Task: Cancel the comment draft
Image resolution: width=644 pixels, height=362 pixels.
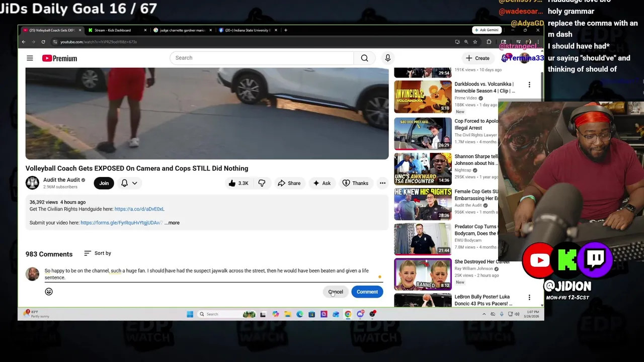Action: pyautogui.click(x=336, y=292)
